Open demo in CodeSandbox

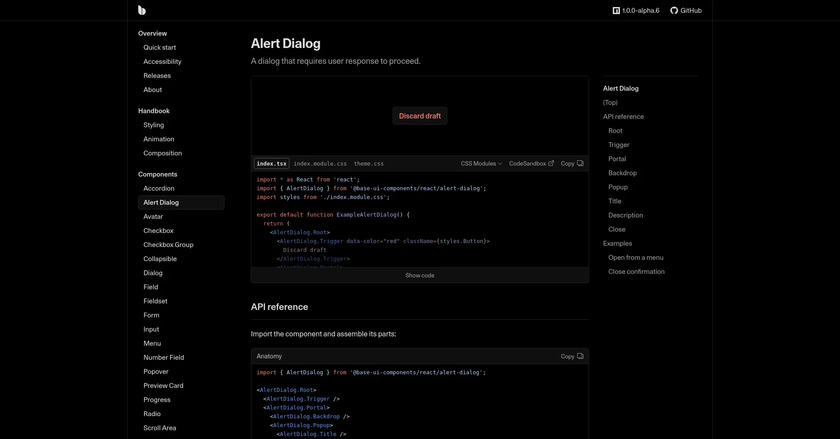tap(531, 163)
